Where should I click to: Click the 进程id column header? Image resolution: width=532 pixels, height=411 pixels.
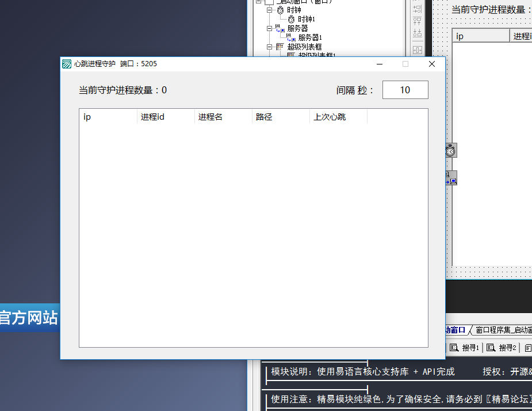pyautogui.click(x=166, y=117)
